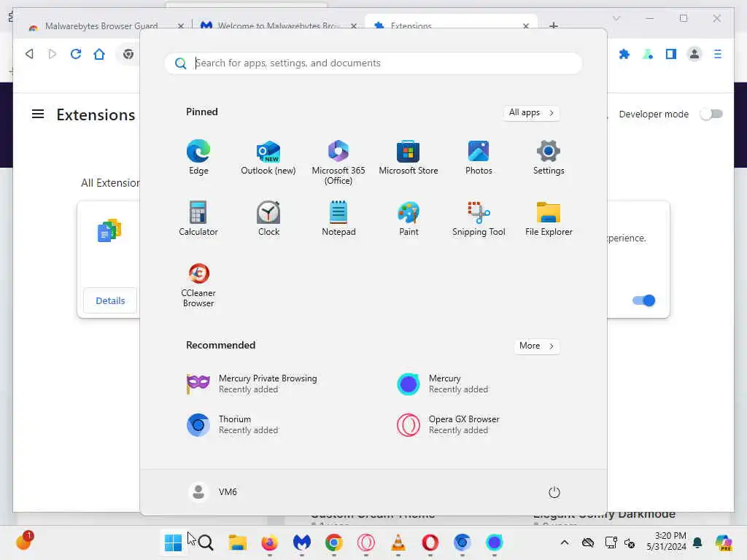The width and height of the screenshot is (747, 560).
Task: Open Malwarebytes from the taskbar
Action: [x=301, y=542]
